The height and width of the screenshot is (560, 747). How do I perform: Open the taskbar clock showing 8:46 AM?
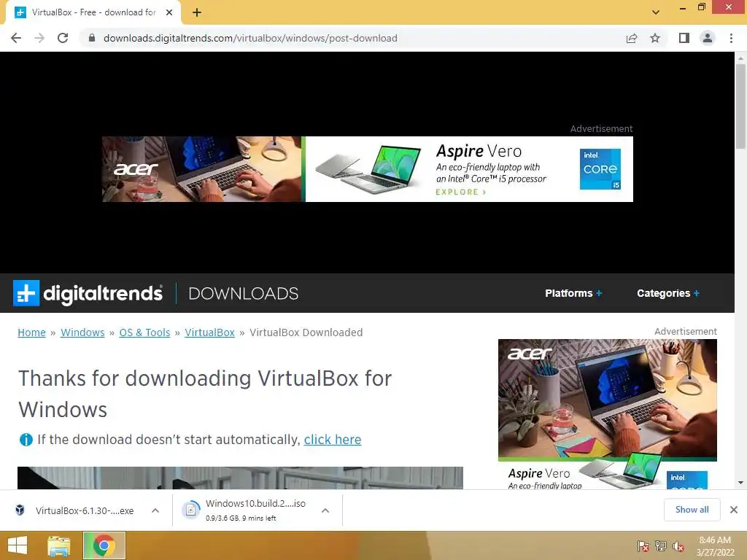(715, 546)
